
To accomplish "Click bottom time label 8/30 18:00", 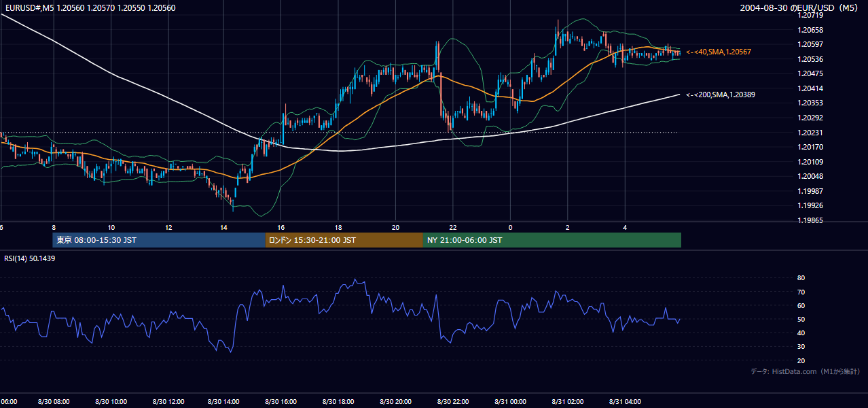I will (x=338, y=402).
